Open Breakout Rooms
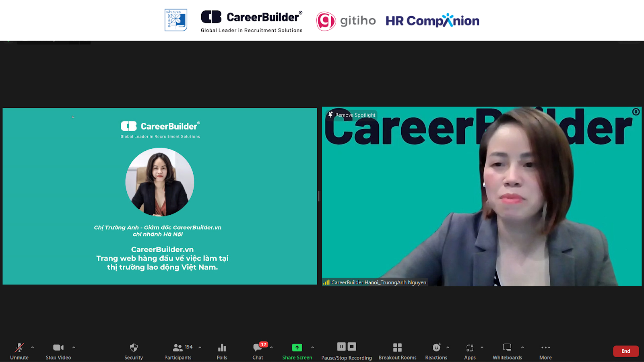 click(x=397, y=351)
